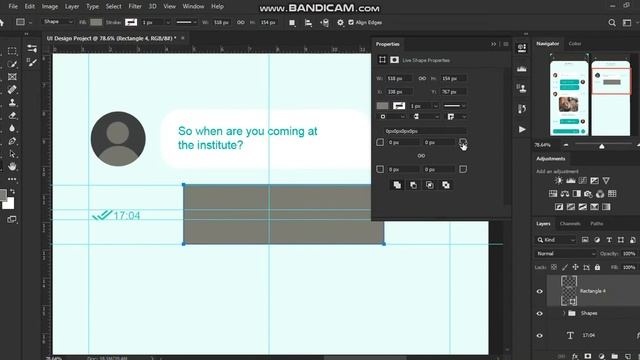Select the Hand tool
This screenshot has height=360, width=640.
(12, 167)
